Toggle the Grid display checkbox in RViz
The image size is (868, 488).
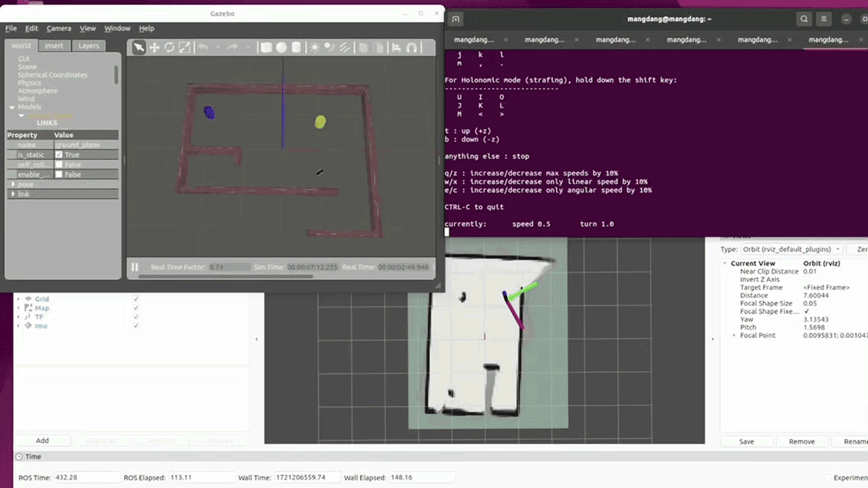136,299
